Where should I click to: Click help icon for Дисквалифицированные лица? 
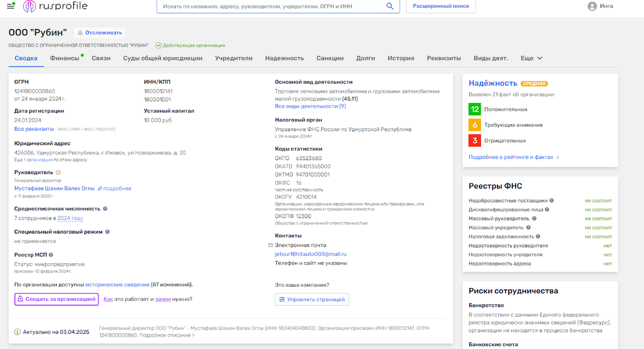(x=546, y=210)
